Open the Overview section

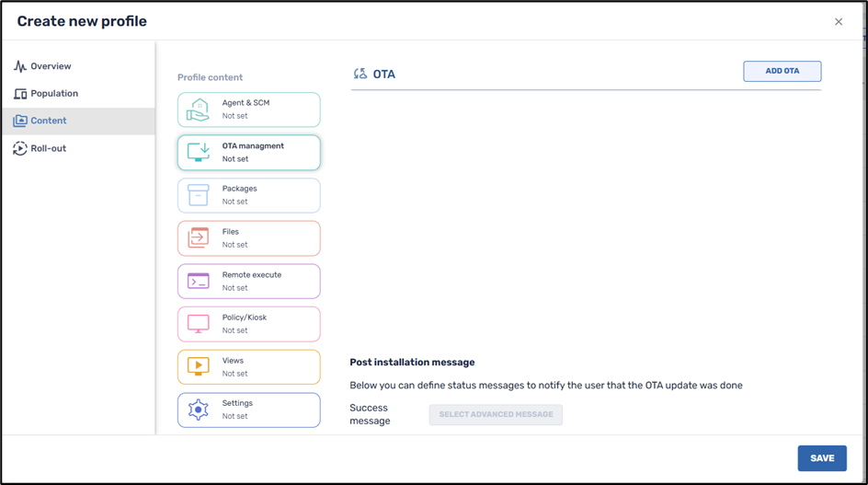point(51,66)
